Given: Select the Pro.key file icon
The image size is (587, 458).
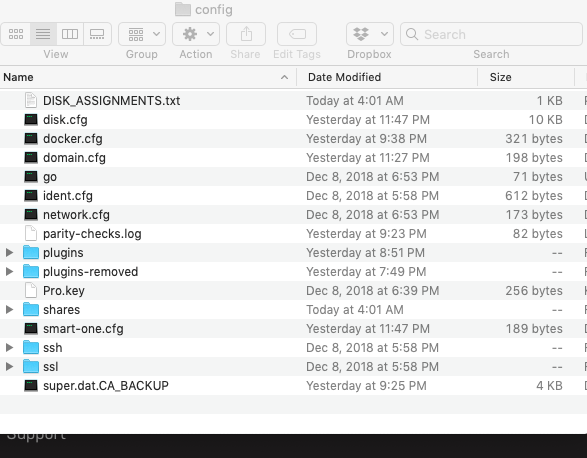Looking at the screenshot, I should (x=31, y=291).
